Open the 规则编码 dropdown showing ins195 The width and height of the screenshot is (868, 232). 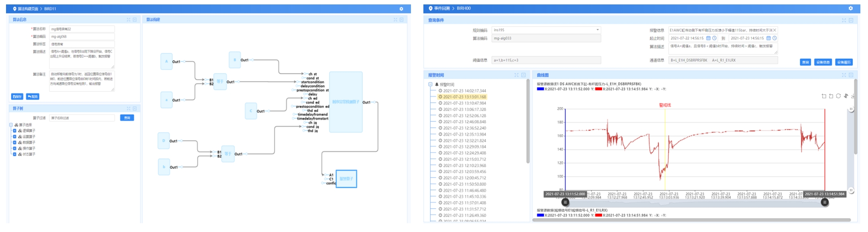click(x=597, y=30)
